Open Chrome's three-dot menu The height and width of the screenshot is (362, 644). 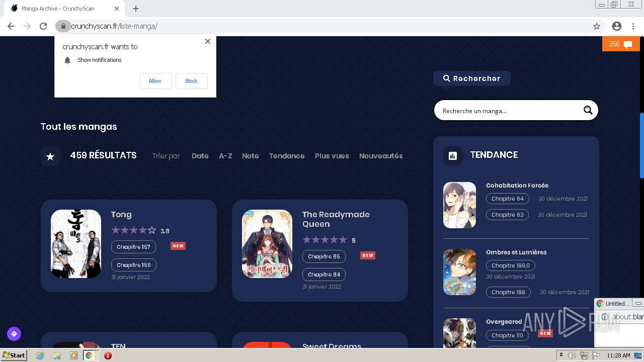click(x=633, y=26)
